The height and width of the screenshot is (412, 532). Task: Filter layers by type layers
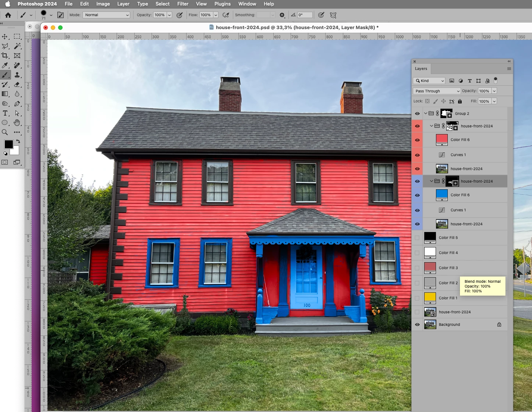pyautogui.click(x=469, y=81)
